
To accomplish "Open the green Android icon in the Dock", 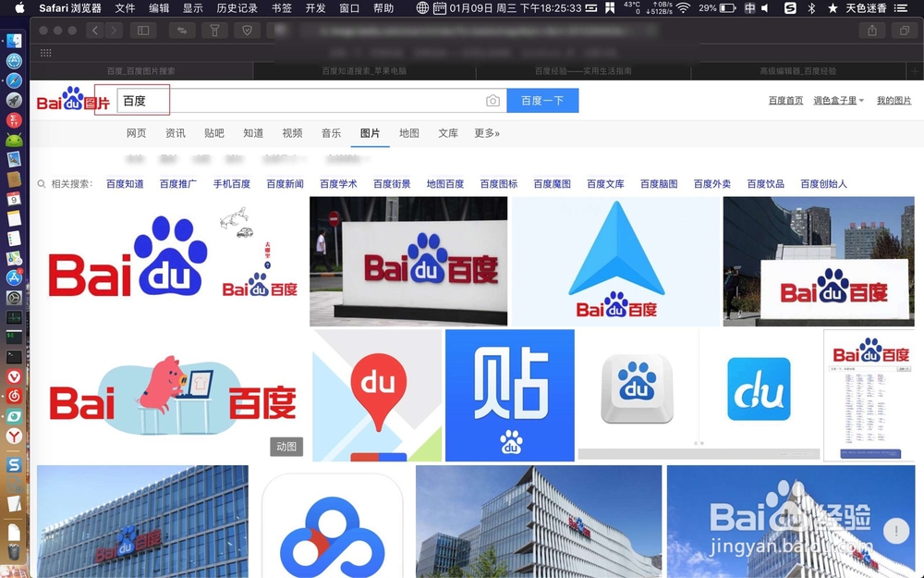I will click(x=14, y=140).
